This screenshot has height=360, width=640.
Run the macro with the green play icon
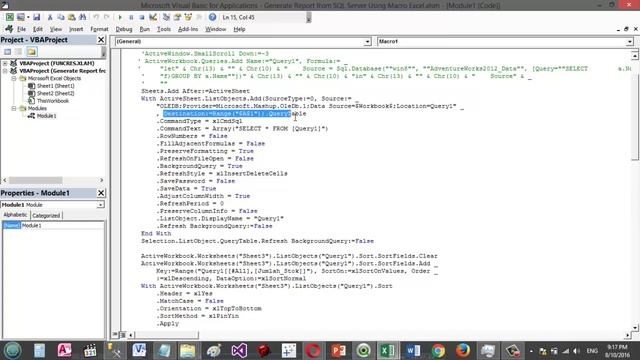(120, 17)
